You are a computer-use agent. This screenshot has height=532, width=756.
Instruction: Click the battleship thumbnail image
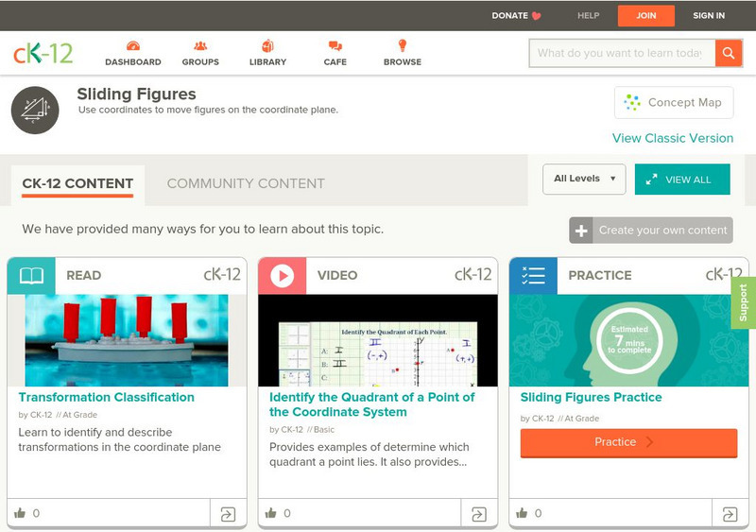pos(127,340)
